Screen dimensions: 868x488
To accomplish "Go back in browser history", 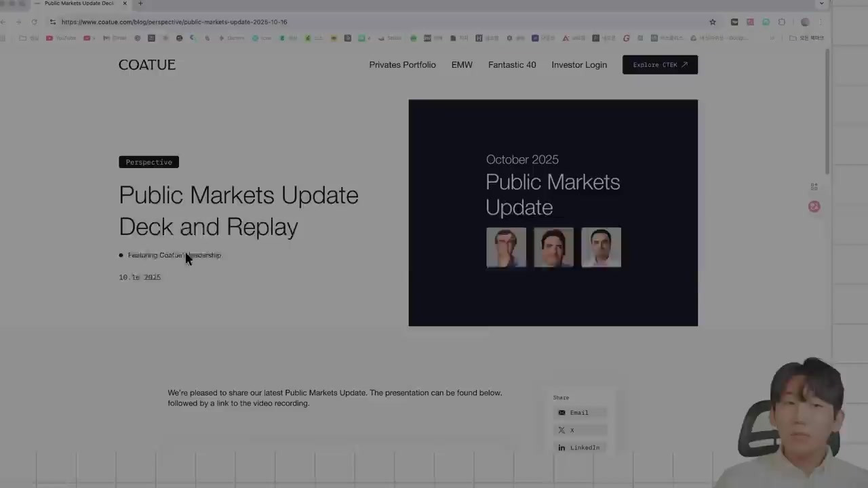I will click(4, 22).
